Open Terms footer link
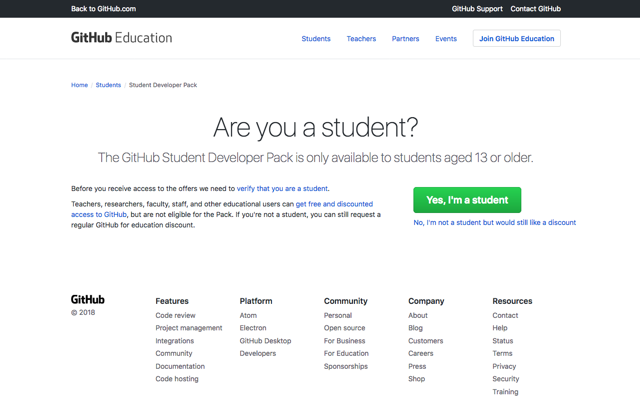640x410 pixels. coord(502,353)
